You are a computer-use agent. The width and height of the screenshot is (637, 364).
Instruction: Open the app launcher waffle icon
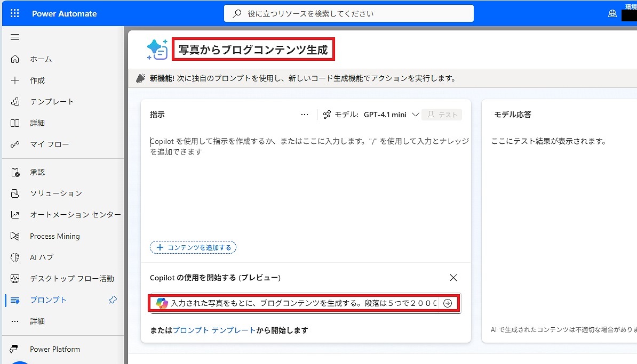pyautogui.click(x=15, y=13)
